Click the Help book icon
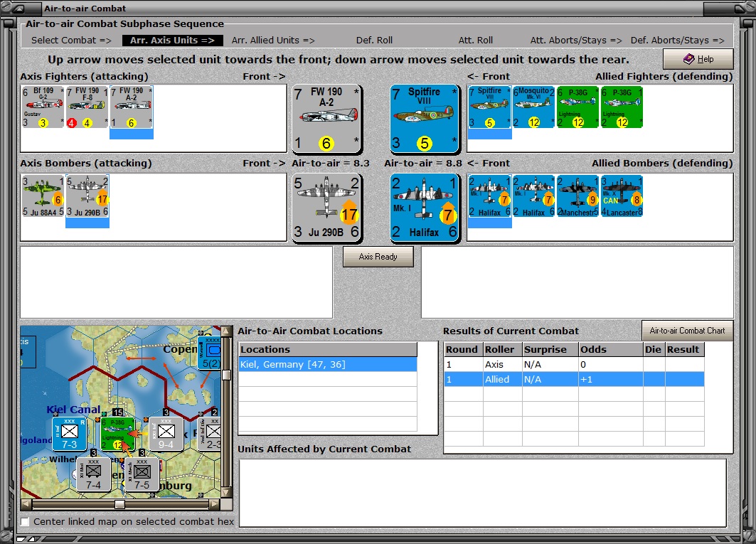This screenshot has width=756, height=544. 689,59
